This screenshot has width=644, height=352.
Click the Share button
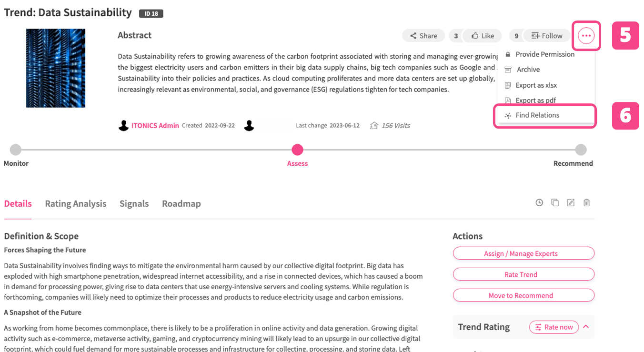pyautogui.click(x=423, y=36)
